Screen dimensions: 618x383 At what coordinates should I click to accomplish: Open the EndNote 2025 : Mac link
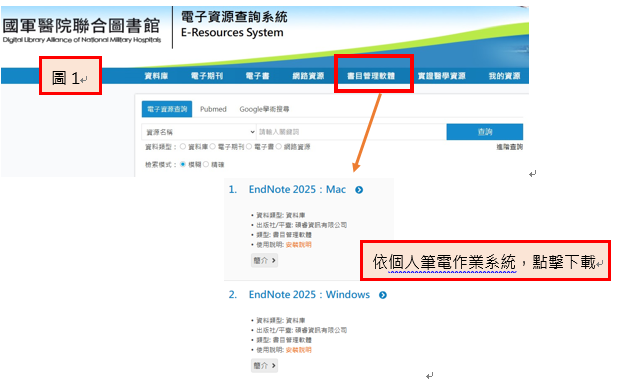297,190
